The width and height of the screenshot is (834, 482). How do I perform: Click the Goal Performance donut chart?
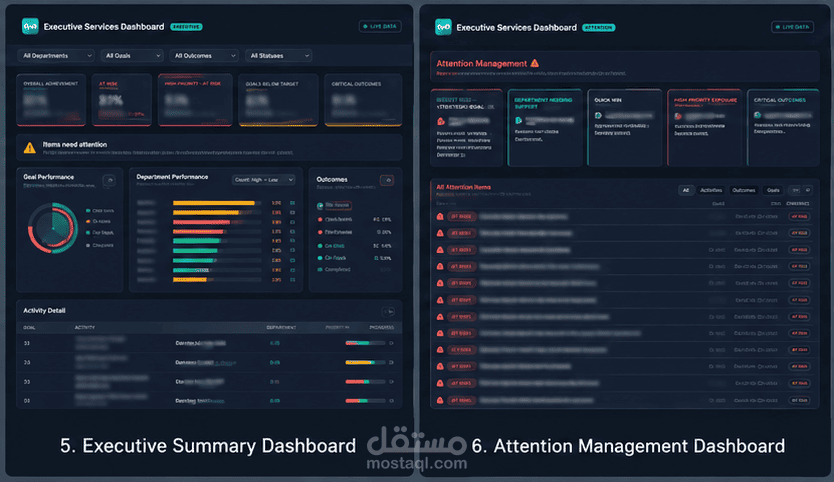(53, 228)
